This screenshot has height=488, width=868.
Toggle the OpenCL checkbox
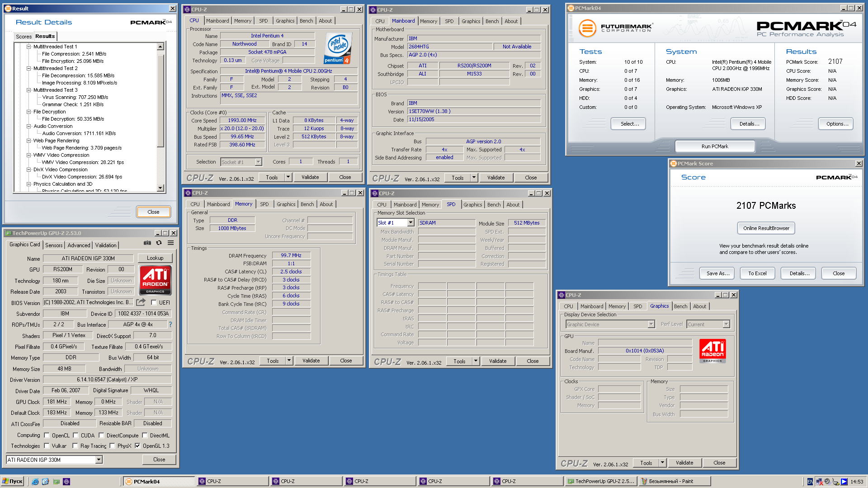tap(47, 436)
